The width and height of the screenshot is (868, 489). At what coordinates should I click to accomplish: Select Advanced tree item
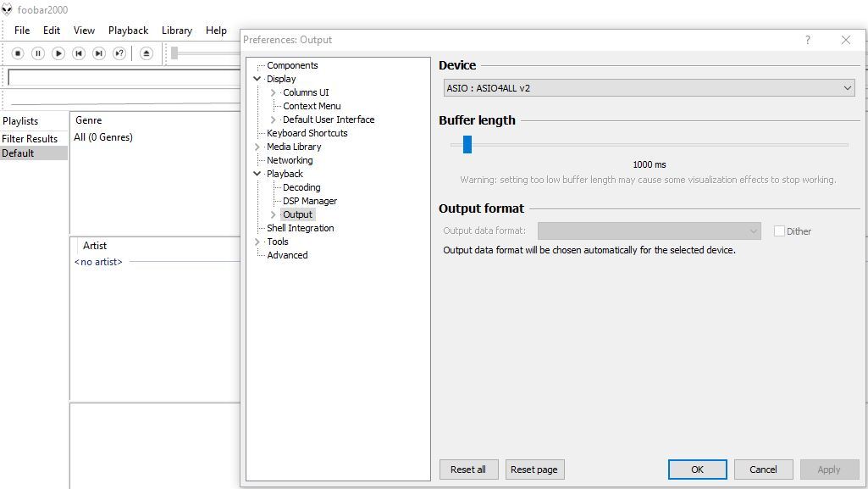click(287, 255)
